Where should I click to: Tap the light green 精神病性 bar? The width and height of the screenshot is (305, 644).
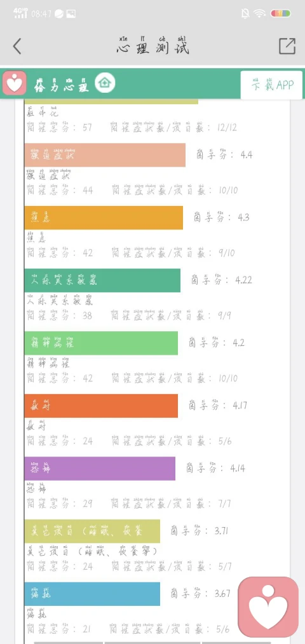[101, 343]
